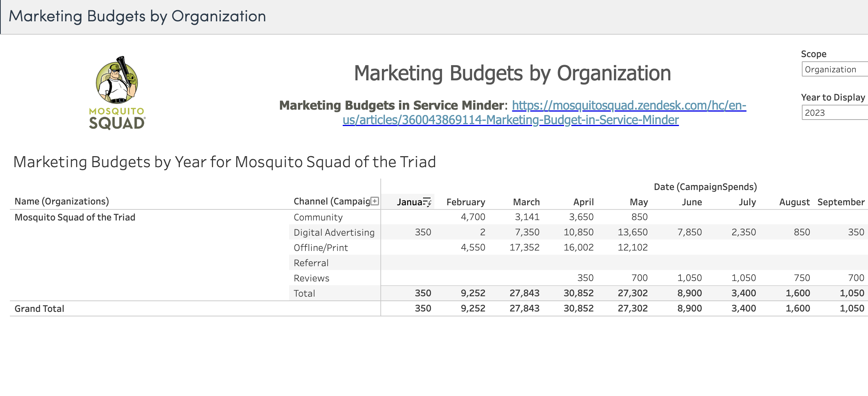Select the Referral channel row label
The image size is (868, 396).
(311, 263)
